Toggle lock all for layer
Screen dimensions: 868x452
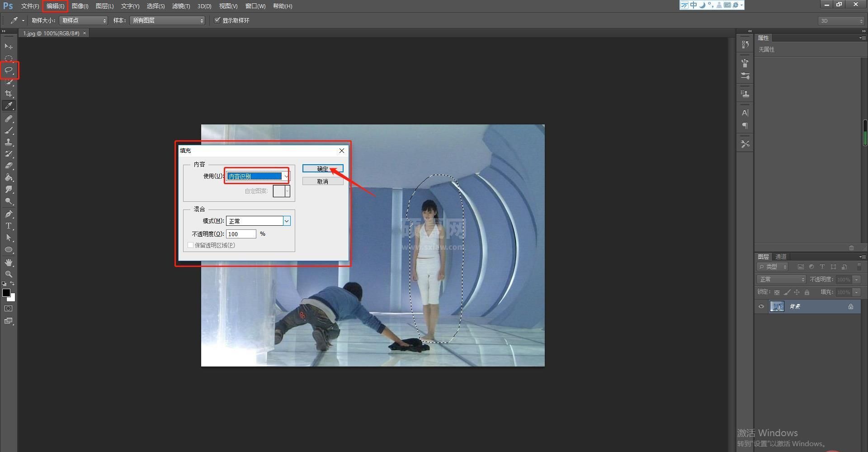807,292
